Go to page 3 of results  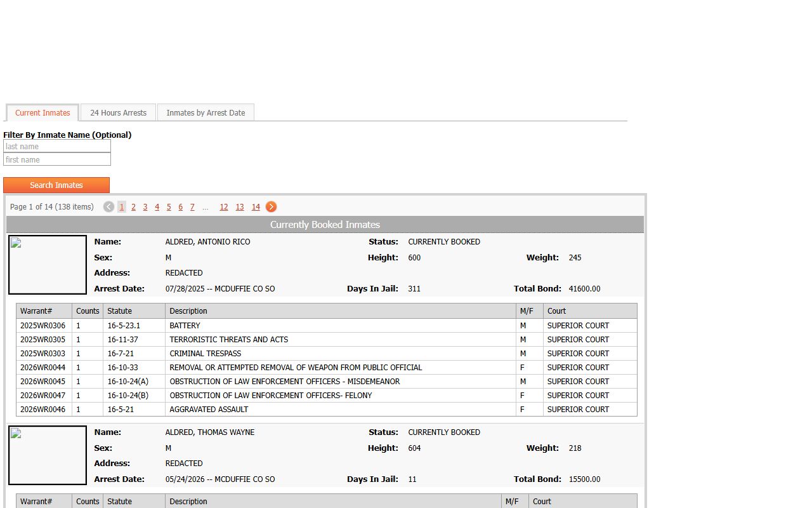[x=145, y=207]
